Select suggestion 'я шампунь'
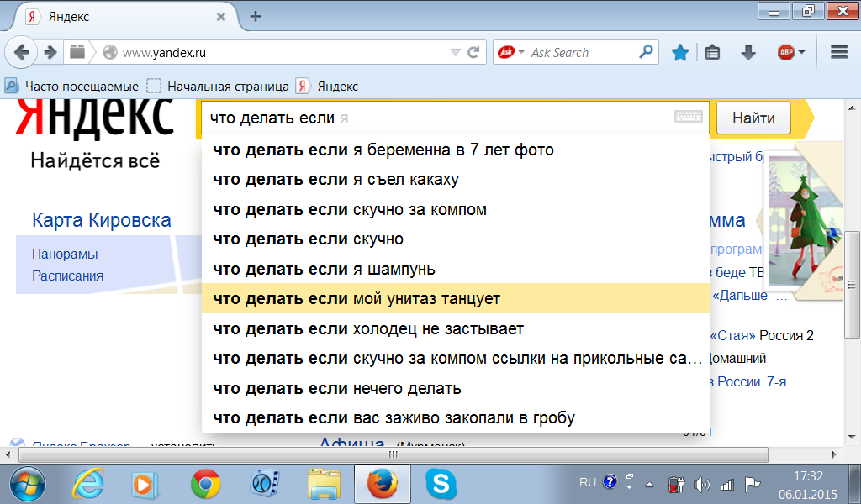The height and width of the screenshot is (504, 861). [x=456, y=270]
